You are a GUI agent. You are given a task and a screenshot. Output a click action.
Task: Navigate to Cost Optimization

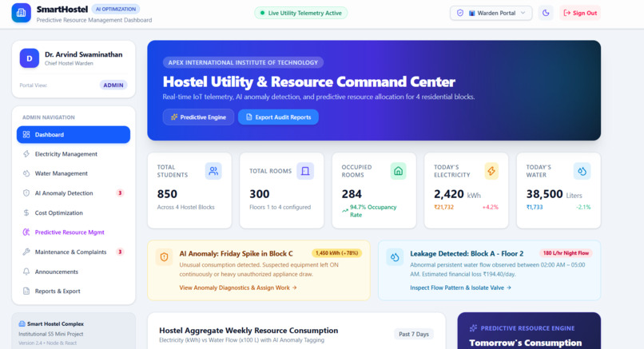74,212
